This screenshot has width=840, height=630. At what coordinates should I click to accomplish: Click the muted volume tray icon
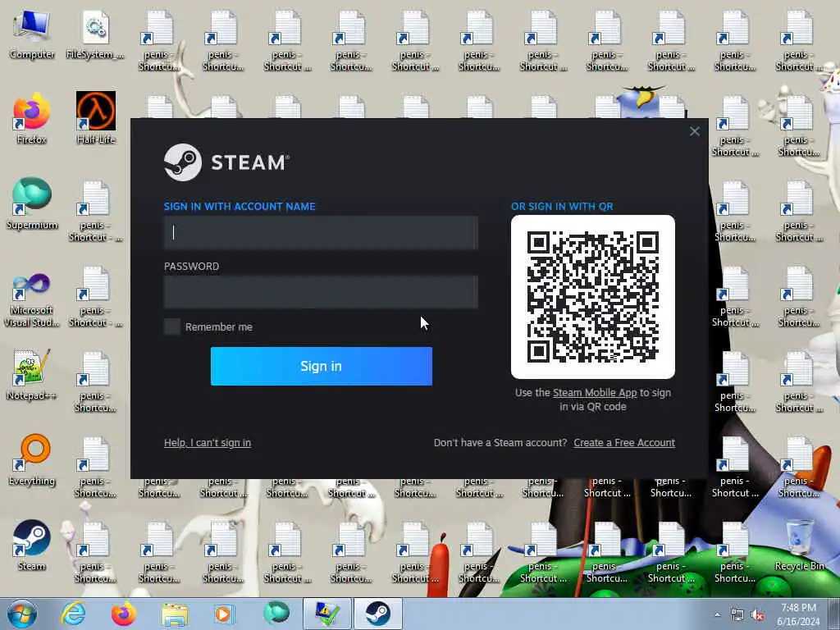point(757,615)
